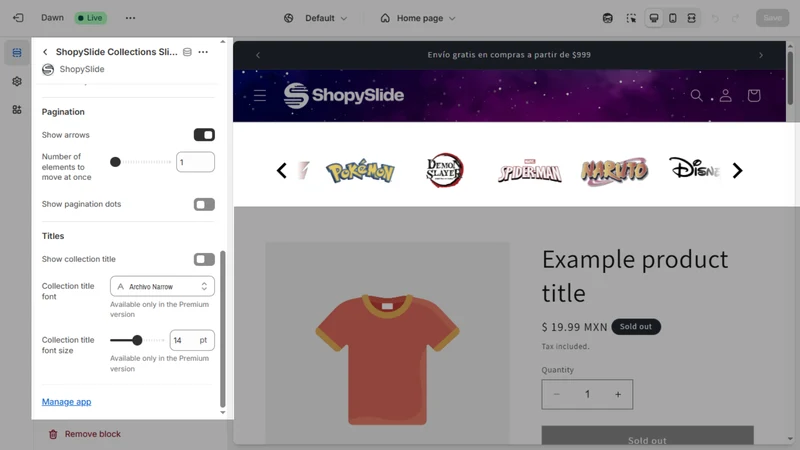
Task: Disable the Show arrows toggle
Action: (204, 135)
